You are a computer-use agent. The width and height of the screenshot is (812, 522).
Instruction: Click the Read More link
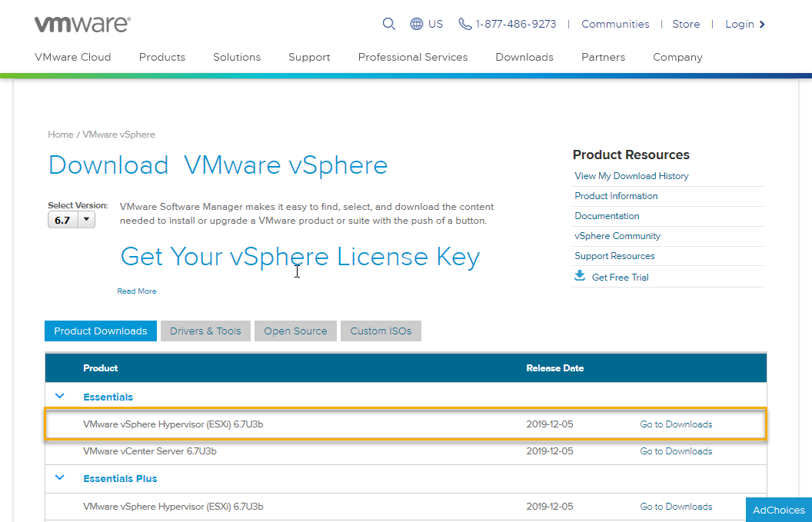coord(137,291)
